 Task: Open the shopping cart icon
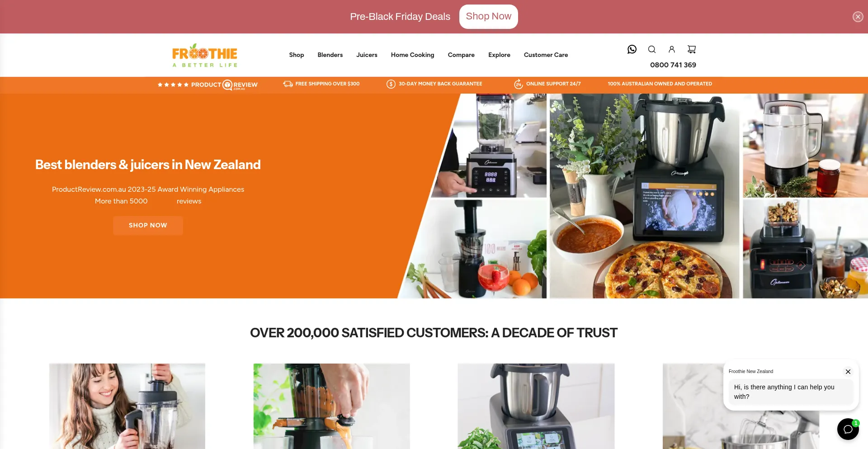[x=691, y=49]
